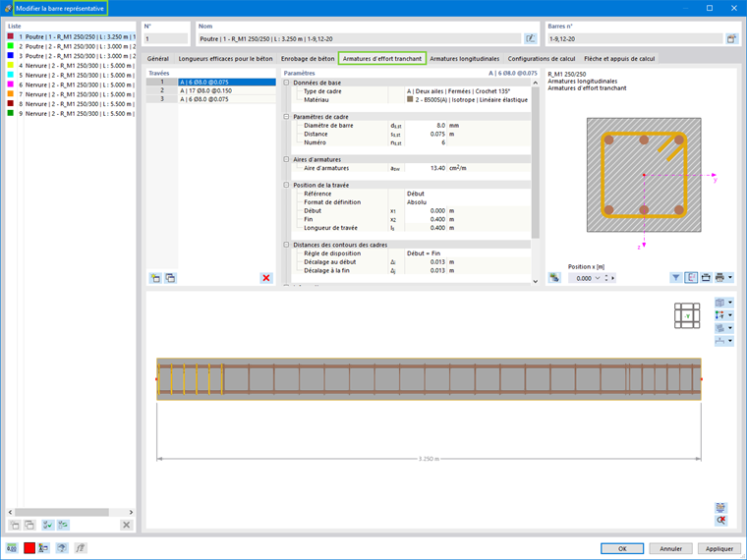Open the Armatures longitudinales tab
The image size is (747, 560).
click(465, 59)
